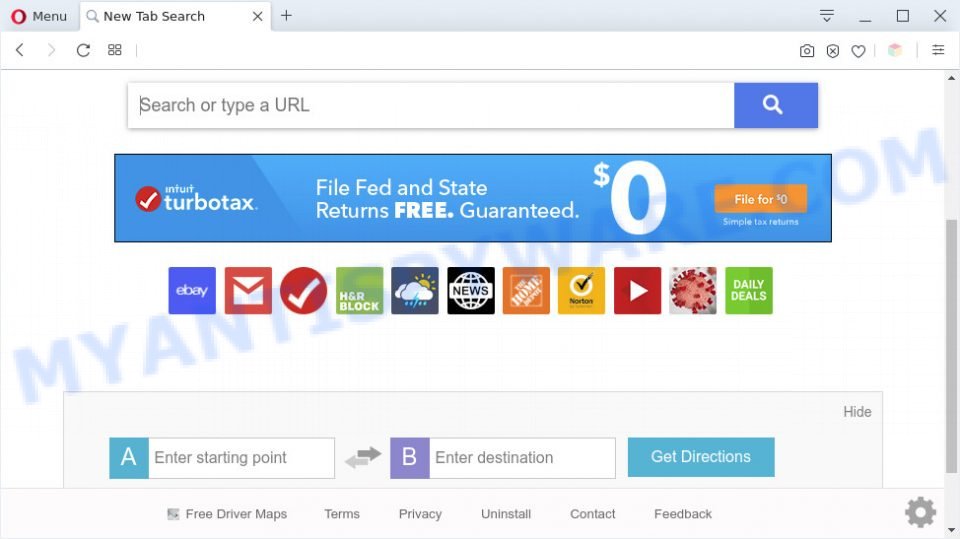
Task: Open the Free Driver Maps link
Action: tap(227, 514)
